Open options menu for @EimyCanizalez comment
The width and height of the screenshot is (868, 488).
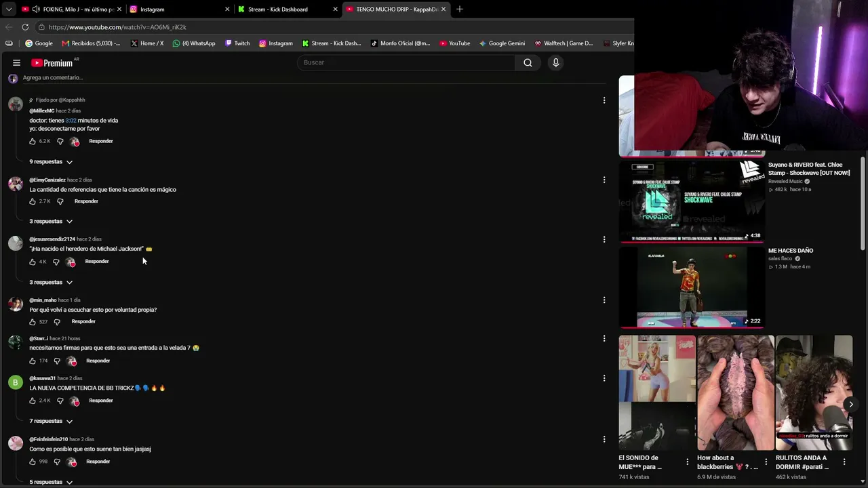tap(604, 180)
